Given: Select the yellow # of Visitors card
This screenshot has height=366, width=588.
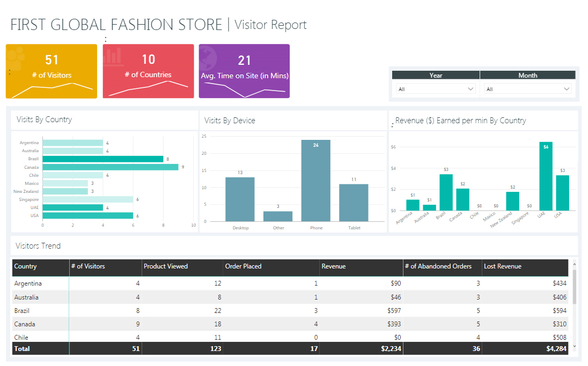Looking at the screenshot, I should click(x=52, y=71).
